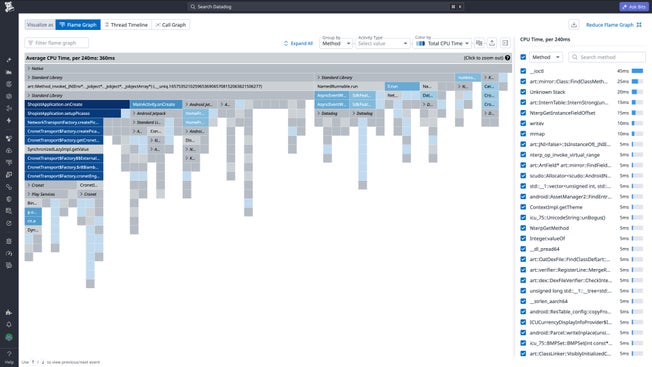This screenshot has width=652, height=367.
Task: Click the Search Datadog bar
Action: [325, 7]
